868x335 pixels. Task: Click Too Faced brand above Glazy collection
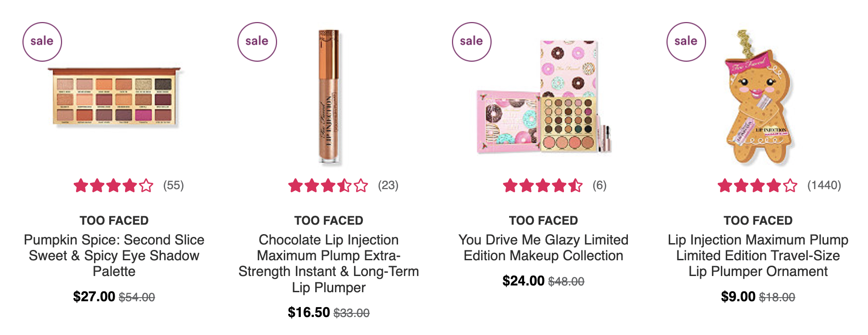[x=544, y=221]
